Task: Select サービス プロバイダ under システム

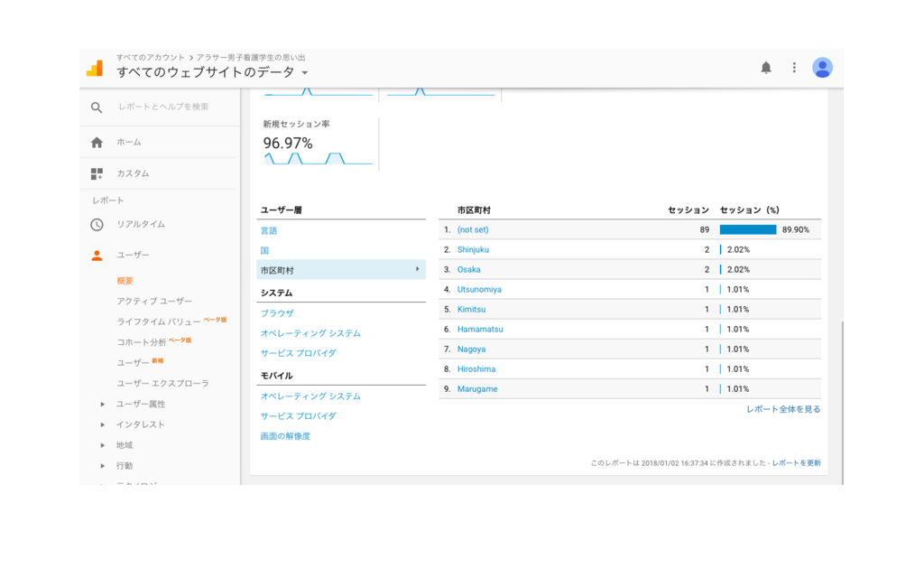Action: 298,353
